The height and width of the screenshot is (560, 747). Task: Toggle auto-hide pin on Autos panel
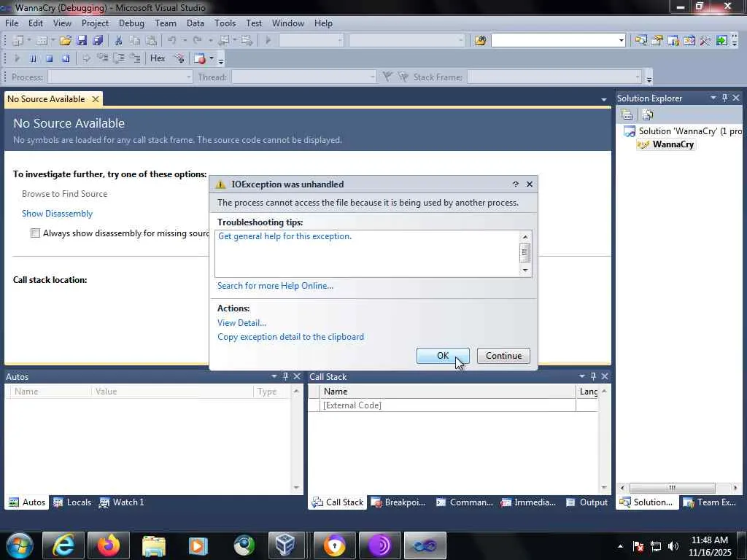(285, 376)
